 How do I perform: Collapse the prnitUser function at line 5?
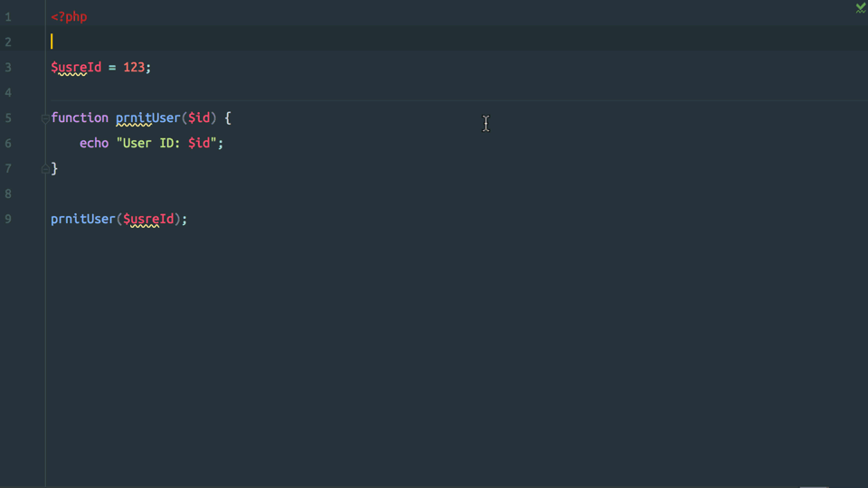[x=45, y=118]
